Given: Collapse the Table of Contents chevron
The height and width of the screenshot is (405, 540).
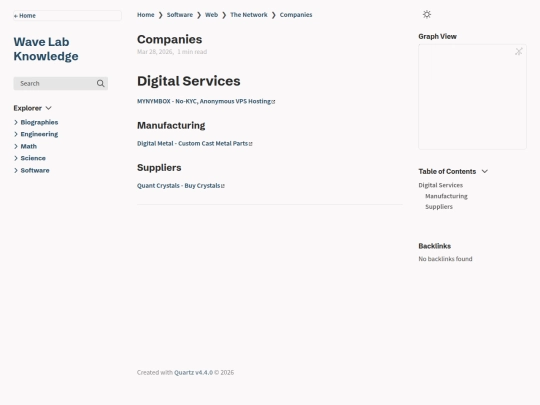Looking at the screenshot, I should (485, 172).
